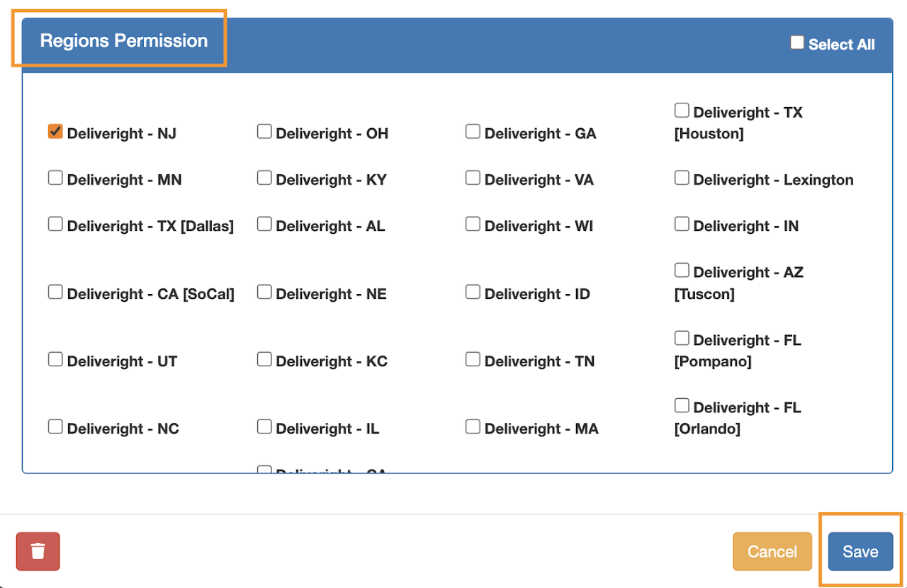The width and height of the screenshot is (907, 588).
Task: Check Deliveright - Lexington permission
Action: 682,178
